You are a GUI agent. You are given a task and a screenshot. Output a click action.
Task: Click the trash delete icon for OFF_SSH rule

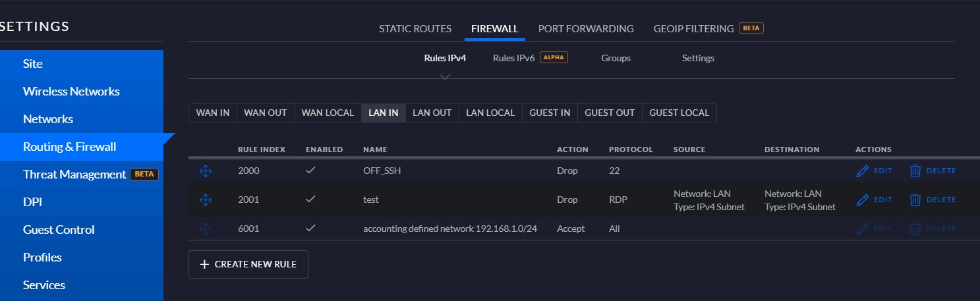915,171
